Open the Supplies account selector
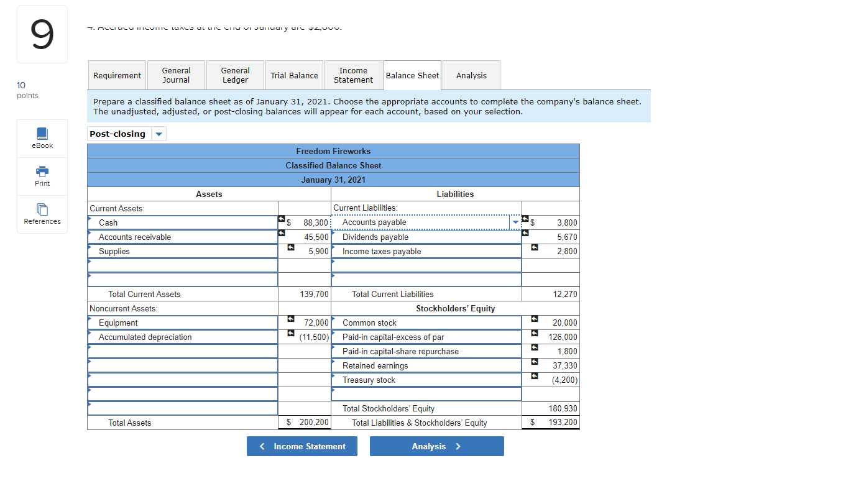The image size is (856, 504). point(183,251)
